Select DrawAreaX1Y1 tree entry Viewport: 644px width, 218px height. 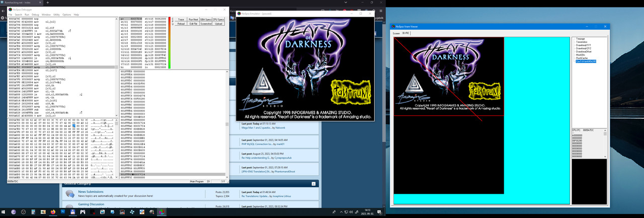pos(584,45)
